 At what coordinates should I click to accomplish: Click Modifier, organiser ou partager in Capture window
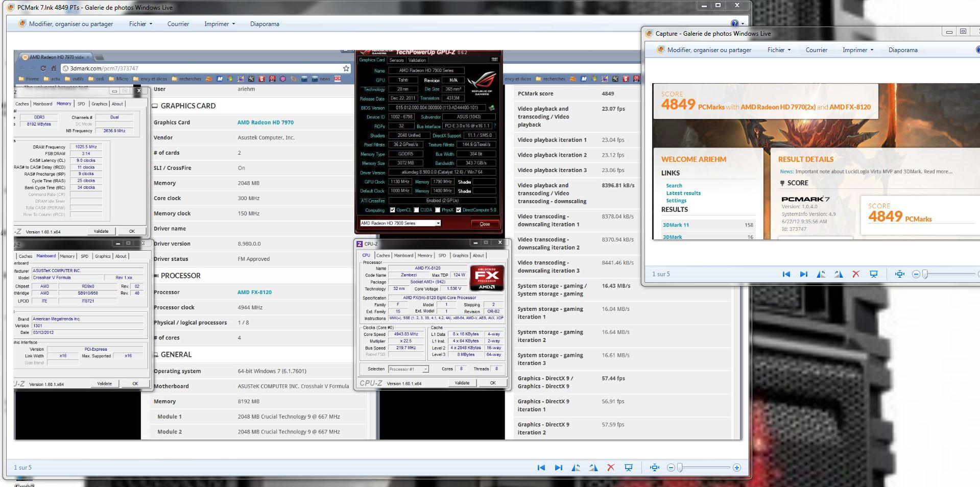(704, 50)
